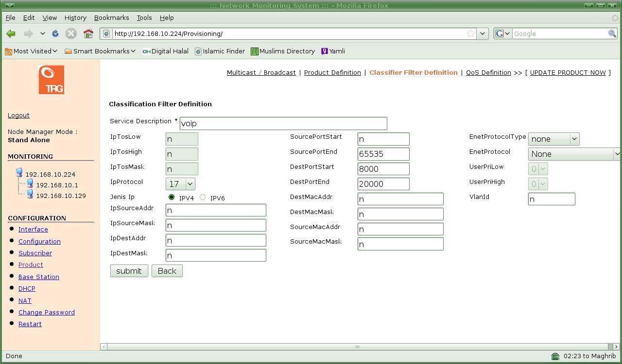Open the EnetProtocolType dropdown

pos(553,139)
